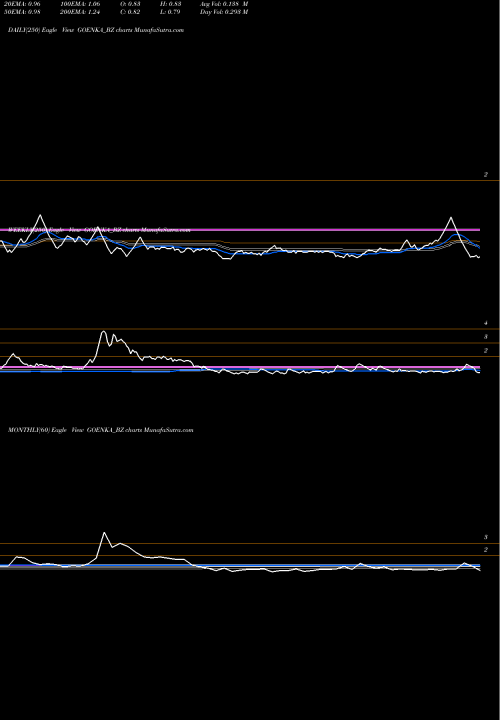Click the DAILY(250) Eagle View chart title
The height and width of the screenshot is (720, 500).
pyautogui.click(x=96, y=30)
